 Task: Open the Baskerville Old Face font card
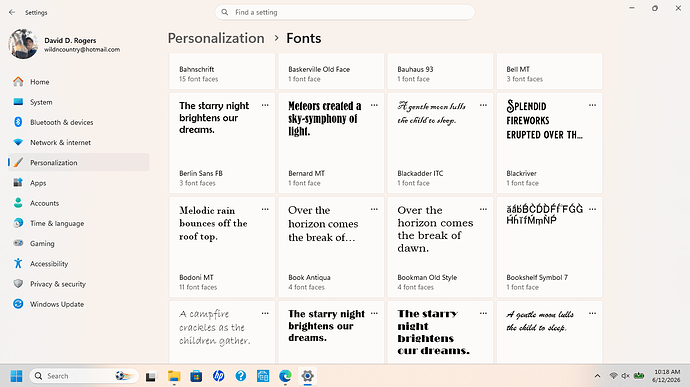tap(331, 71)
